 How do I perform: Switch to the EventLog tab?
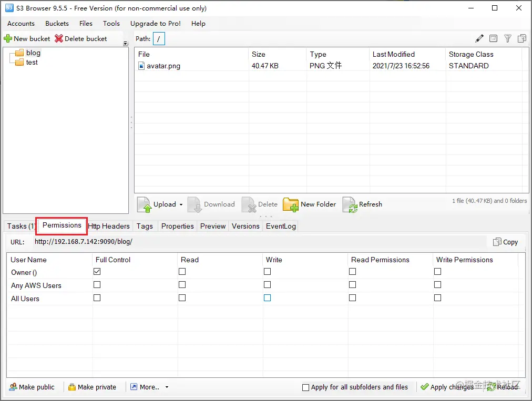point(281,227)
